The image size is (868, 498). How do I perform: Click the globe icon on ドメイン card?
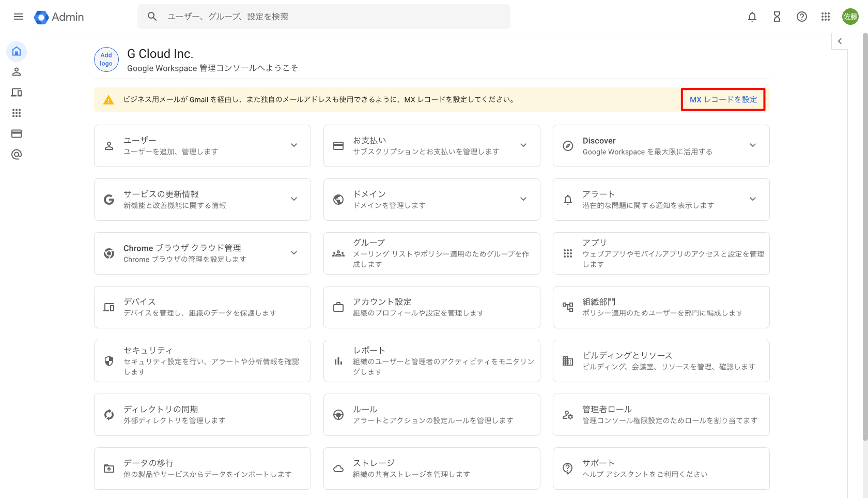click(x=338, y=200)
